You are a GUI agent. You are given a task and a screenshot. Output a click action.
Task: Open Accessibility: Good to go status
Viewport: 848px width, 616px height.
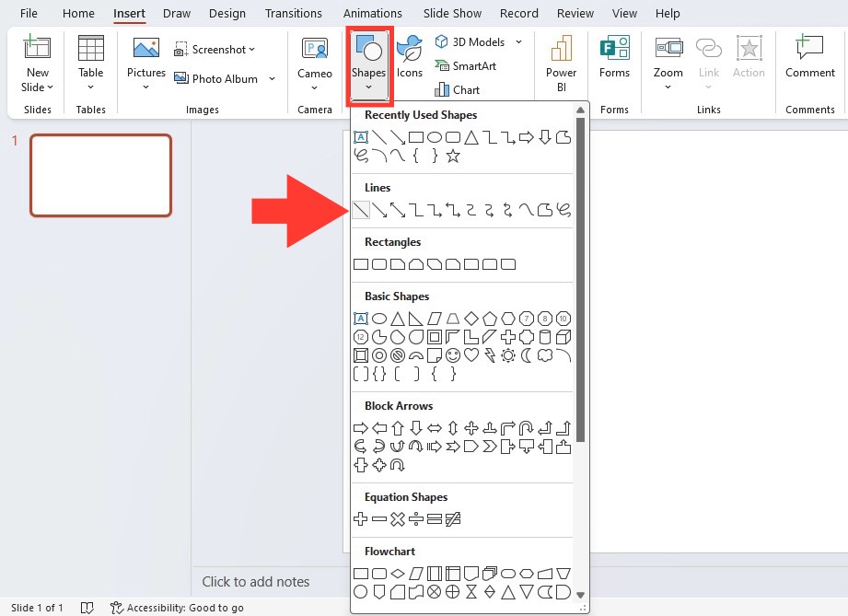coord(177,608)
